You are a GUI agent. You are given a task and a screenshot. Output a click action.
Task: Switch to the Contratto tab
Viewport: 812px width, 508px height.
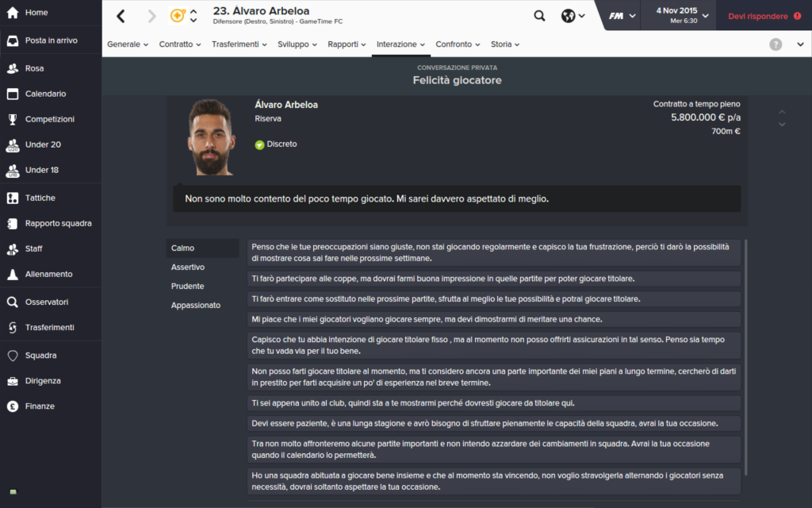[175, 44]
